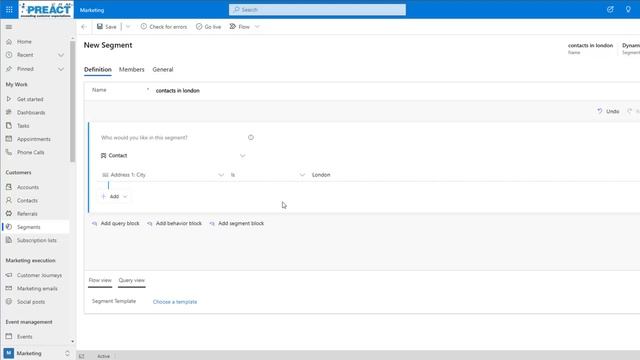The height and width of the screenshot is (360, 640).
Task: Expand the Recent section chevron
Action: [x=61, y=55]
